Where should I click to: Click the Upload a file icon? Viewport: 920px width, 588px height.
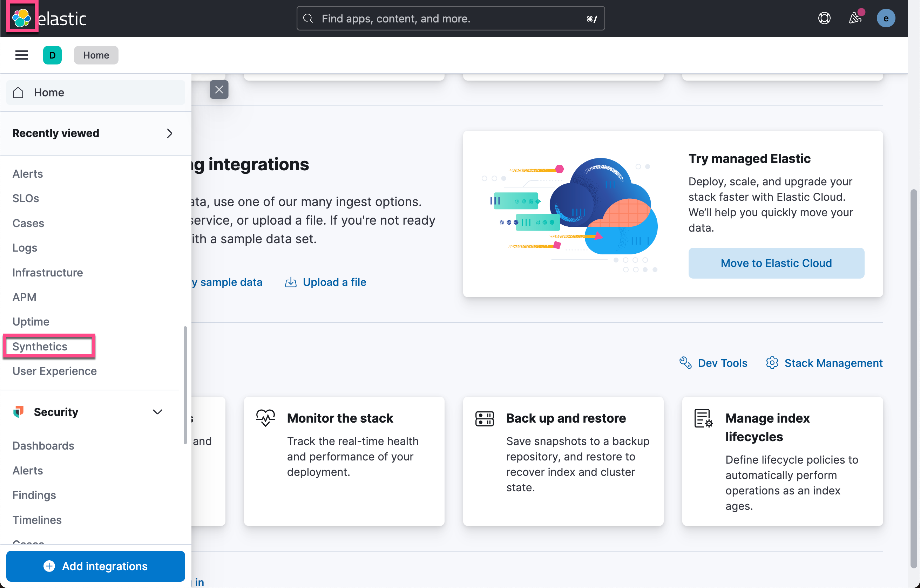click(291, 282)
